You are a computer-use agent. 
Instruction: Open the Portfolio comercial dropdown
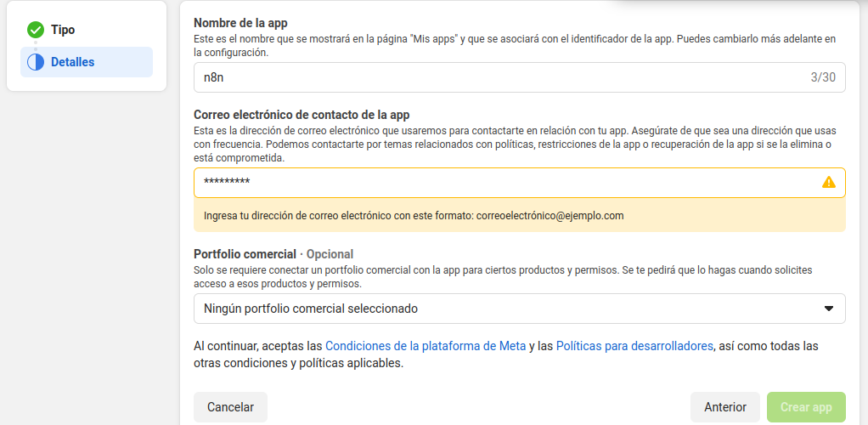519,309
